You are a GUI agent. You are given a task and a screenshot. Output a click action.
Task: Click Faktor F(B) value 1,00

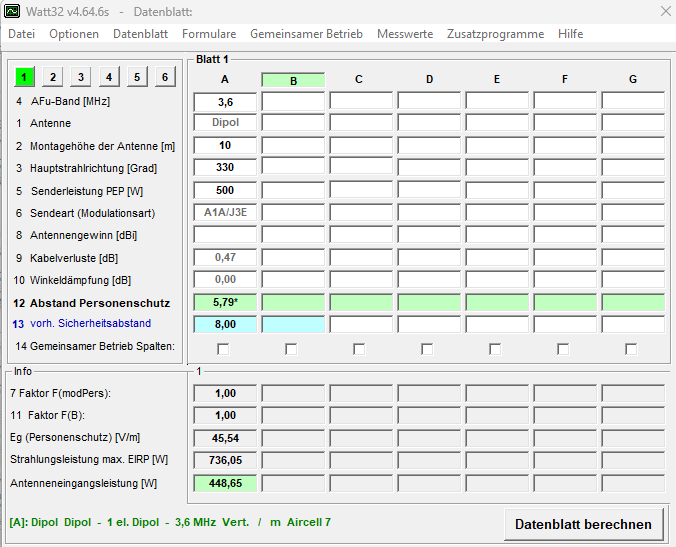point(225,415)
